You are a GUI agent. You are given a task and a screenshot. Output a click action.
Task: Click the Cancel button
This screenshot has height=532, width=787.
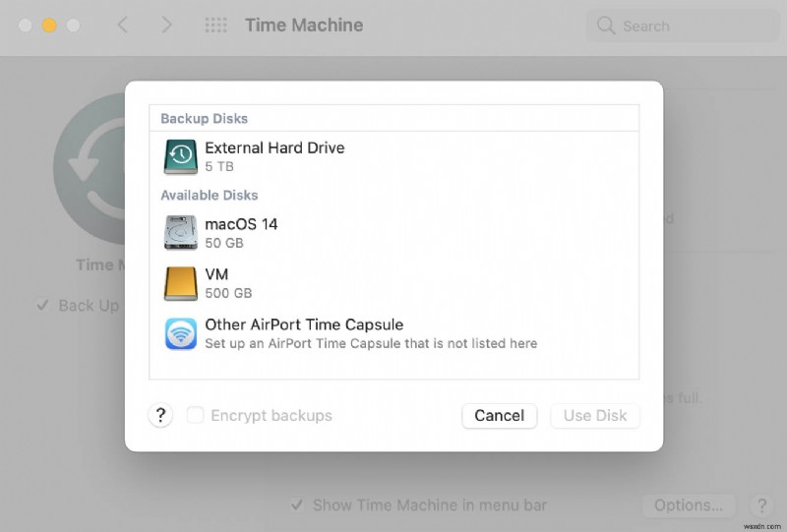(x=500, y=416)
